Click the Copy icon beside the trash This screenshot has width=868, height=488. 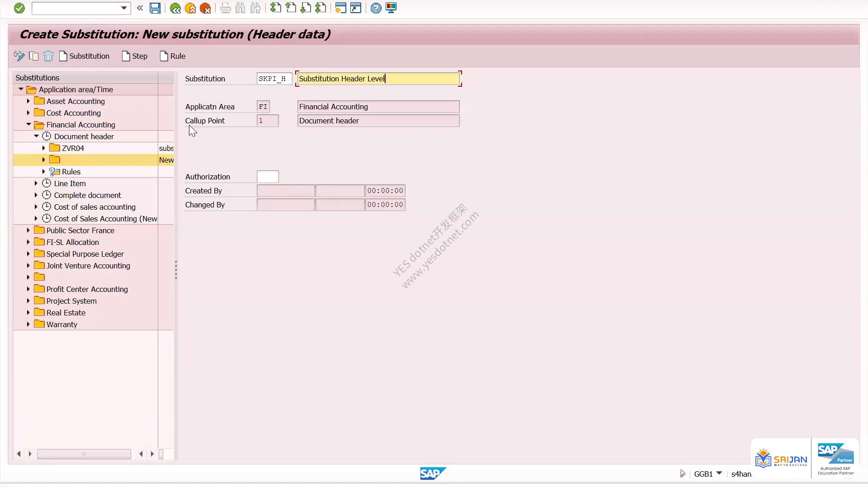(34, 56)
